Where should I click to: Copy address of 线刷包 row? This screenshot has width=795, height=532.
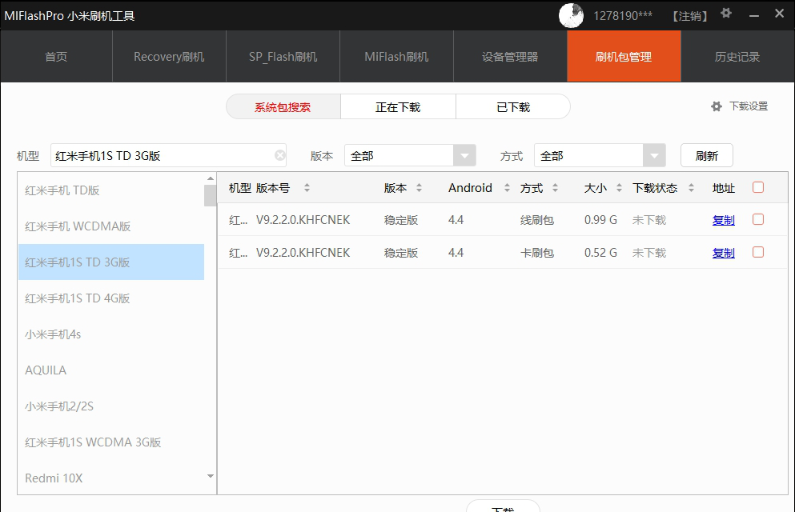724,220
